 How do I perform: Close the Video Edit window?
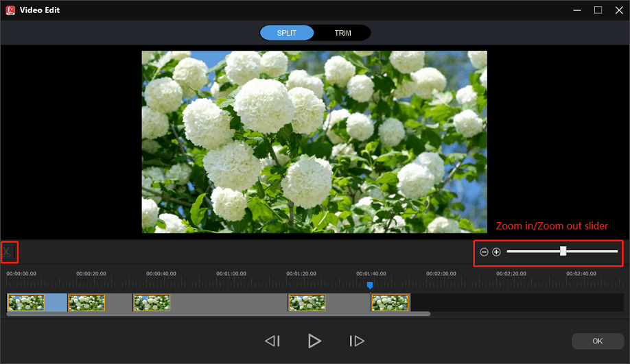pyautogui.click(x=619, y=10)
